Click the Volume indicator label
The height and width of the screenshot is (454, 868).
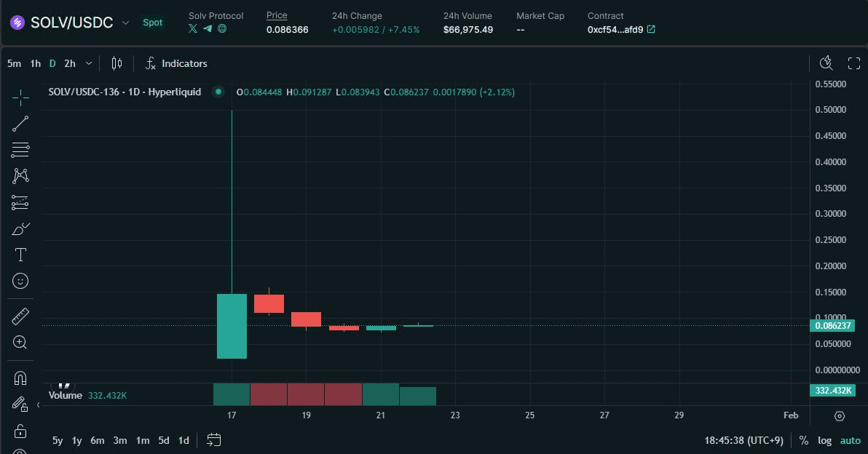pyautogui.click(x=66, y=395)
